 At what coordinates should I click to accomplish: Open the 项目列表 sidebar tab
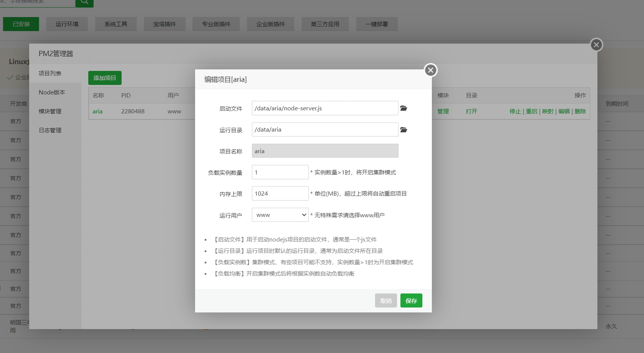(x=55, y=74)
